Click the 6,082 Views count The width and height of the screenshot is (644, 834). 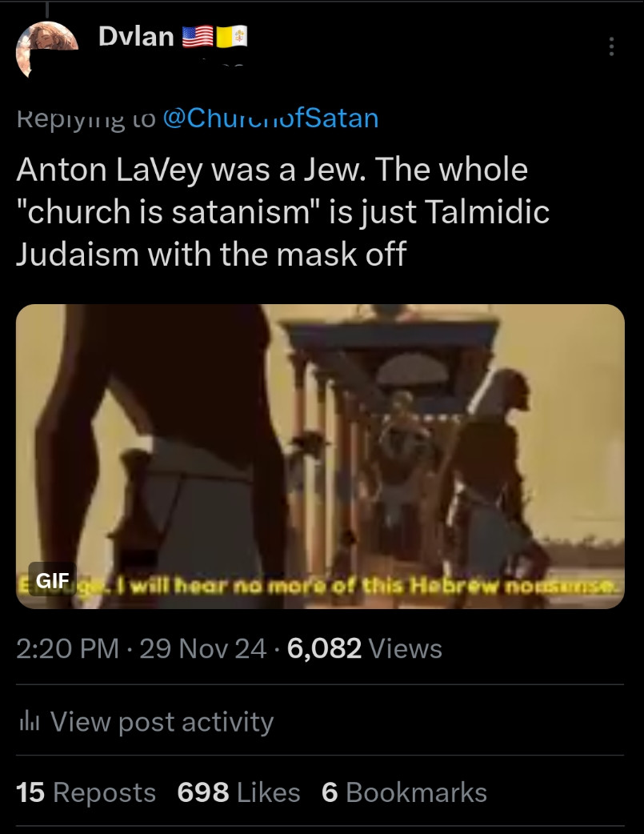[x=365, y=648]
